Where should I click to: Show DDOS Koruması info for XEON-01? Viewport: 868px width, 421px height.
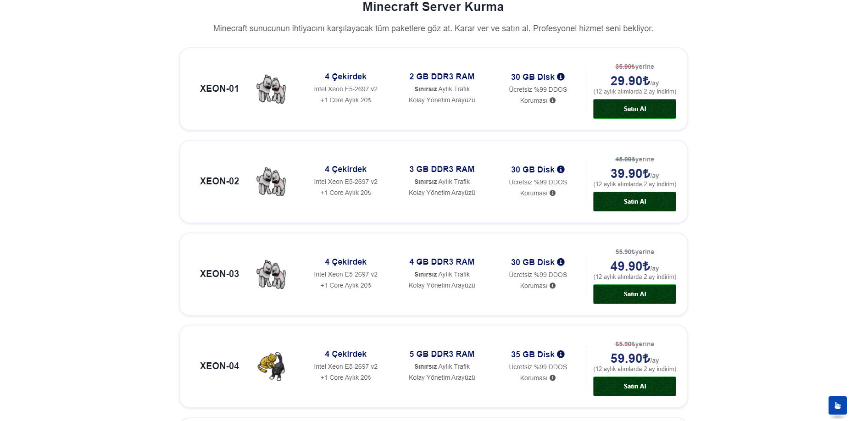pyautogui.click(x=552, y=100)
